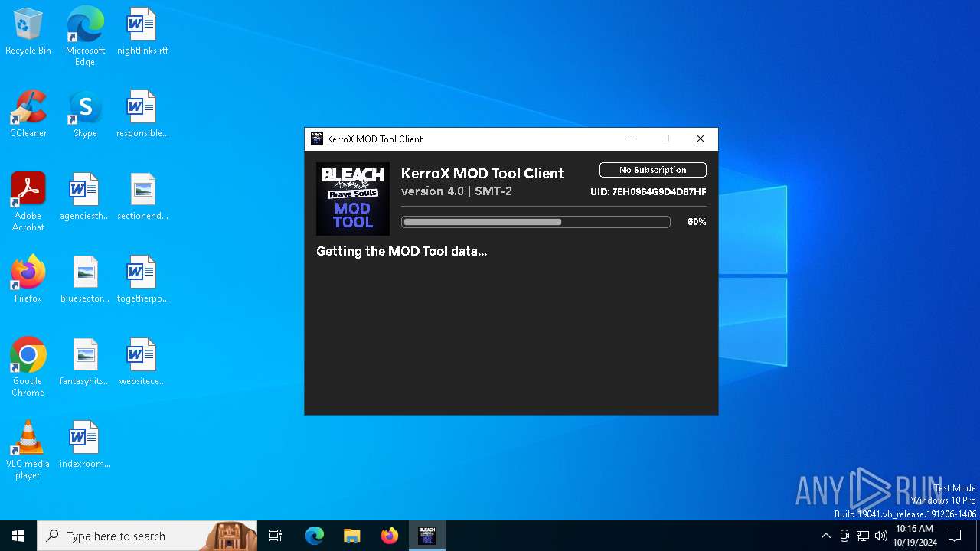
Task: Launch Firefox from the taskbar
Action: 390,536
